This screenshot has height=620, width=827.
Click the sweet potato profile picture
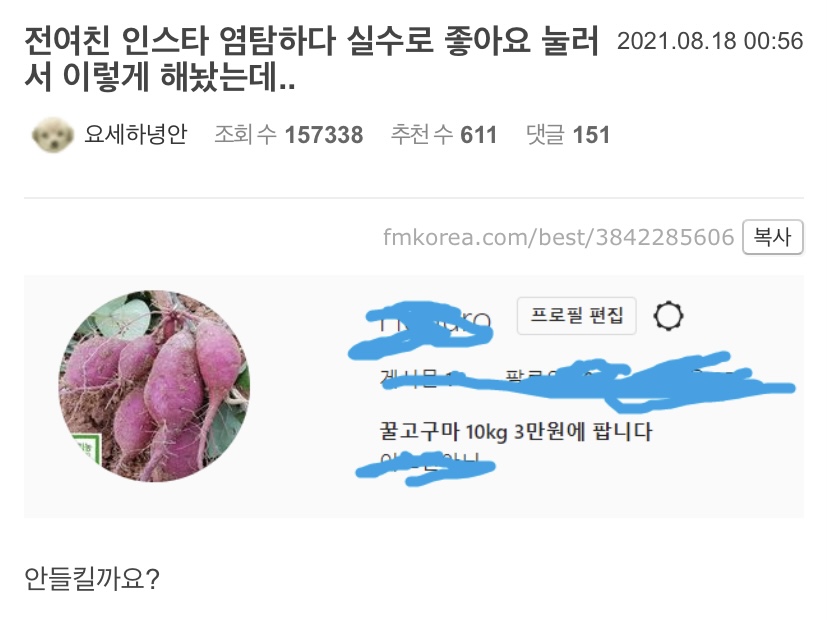click(x=154, y=386)
